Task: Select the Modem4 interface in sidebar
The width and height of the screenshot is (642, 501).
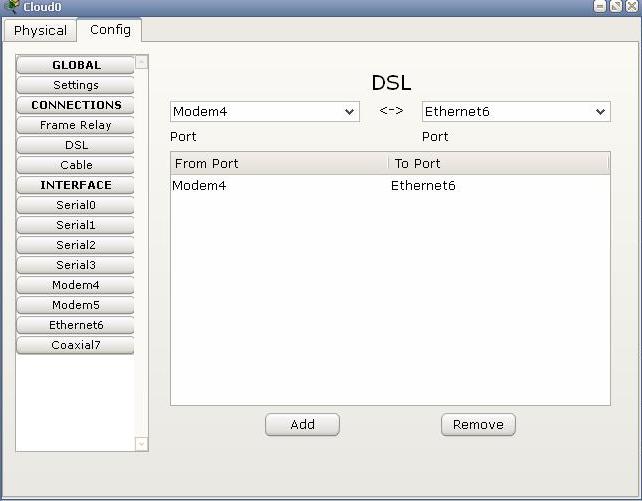Action: [x=75, y=285]
